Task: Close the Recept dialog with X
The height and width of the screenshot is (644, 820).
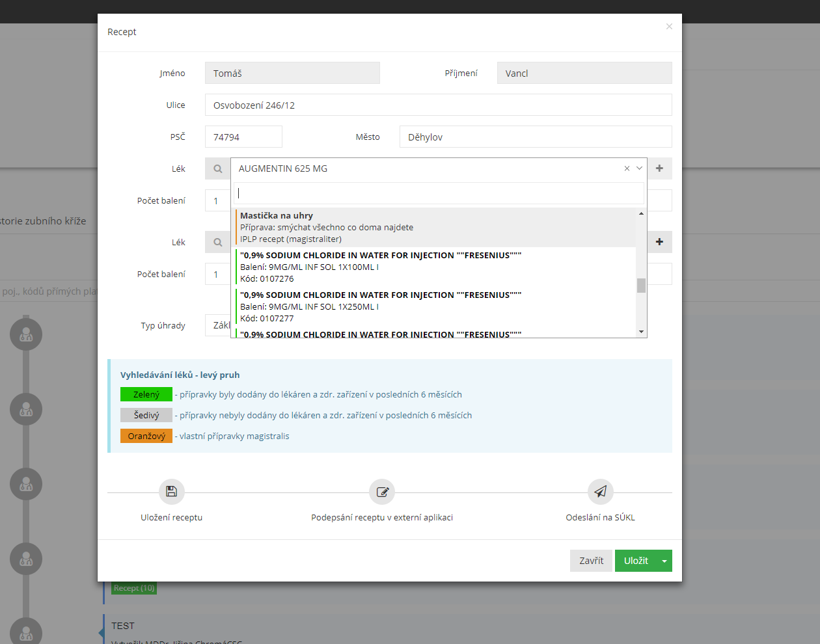Action: point(669,27)
